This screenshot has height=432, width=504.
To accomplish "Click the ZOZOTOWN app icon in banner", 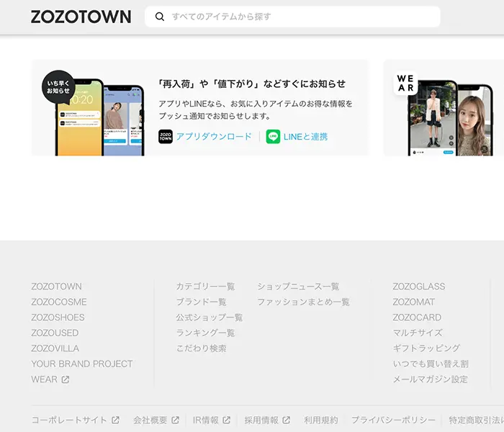I will point(166,137).
